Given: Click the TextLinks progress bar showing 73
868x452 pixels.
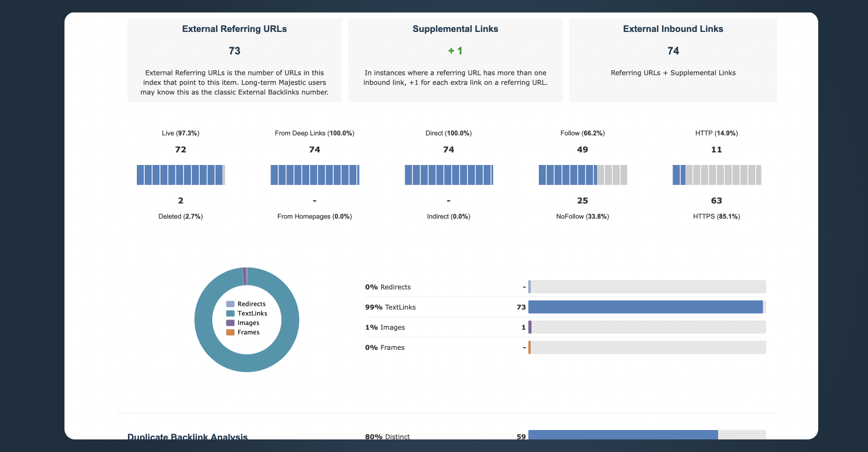Looking at the screenshot, I should 647,307.
